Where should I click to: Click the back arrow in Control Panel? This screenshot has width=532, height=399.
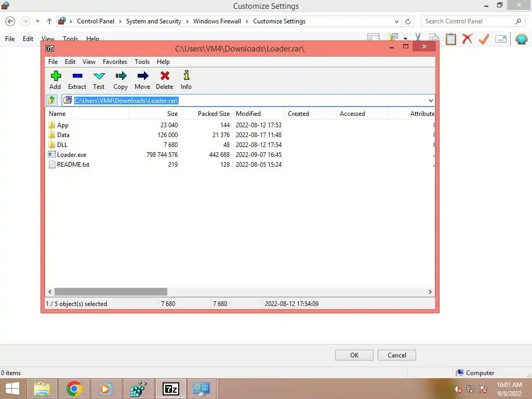pos(10,21)
